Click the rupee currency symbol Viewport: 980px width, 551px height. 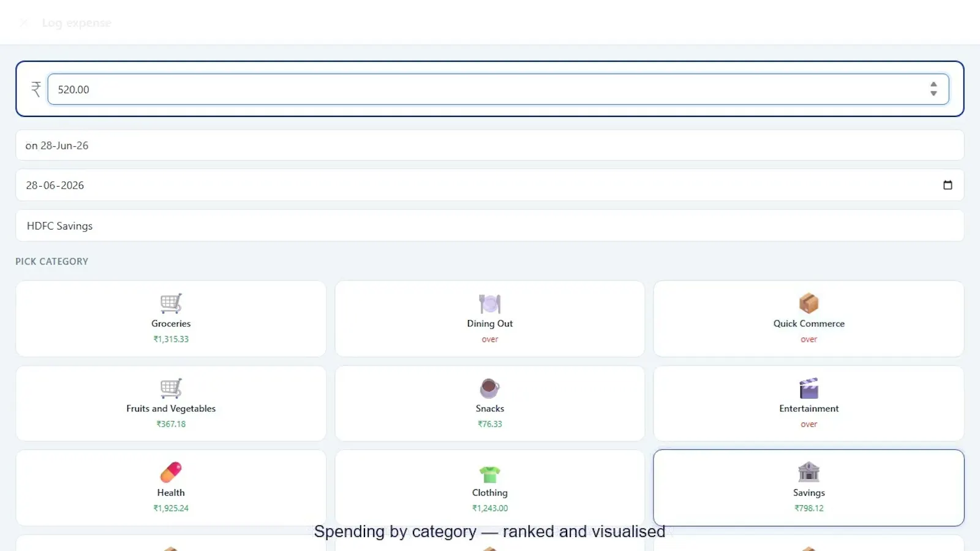point(36,89)
